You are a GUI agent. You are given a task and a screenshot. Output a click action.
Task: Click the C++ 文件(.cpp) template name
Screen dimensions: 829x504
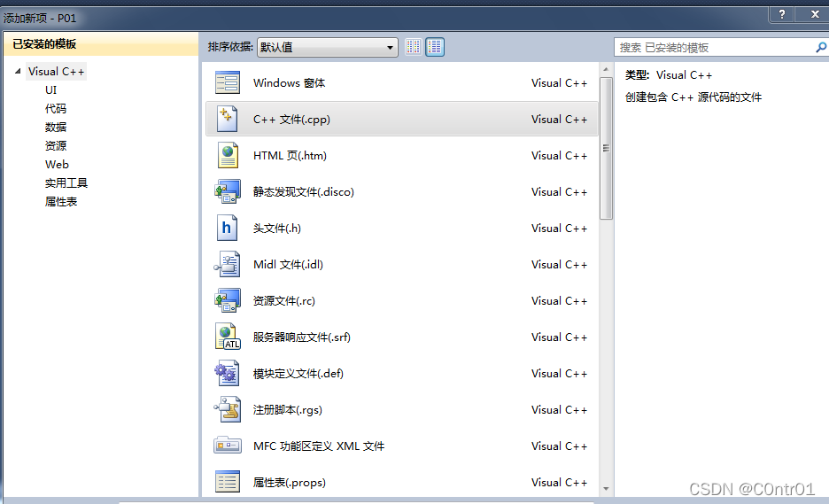[291, 120]
